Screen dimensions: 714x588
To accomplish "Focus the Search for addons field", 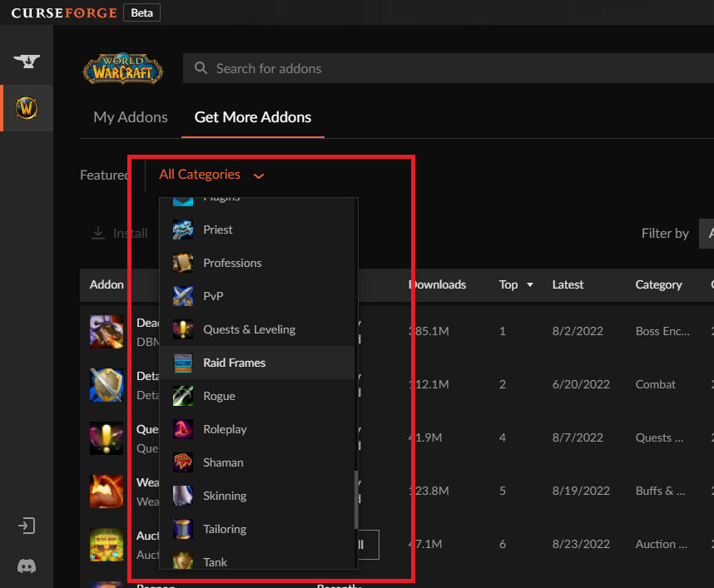I will [448, 68].
